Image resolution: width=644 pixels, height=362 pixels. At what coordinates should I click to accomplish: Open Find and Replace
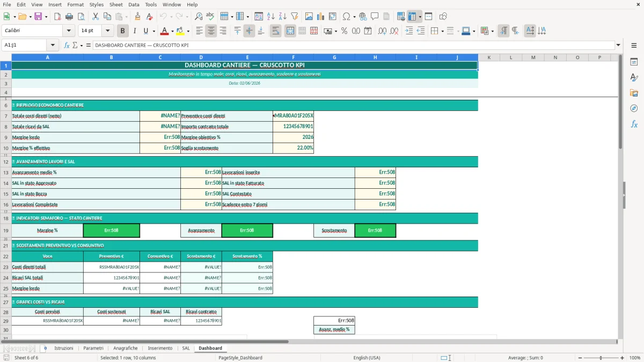[x=199, y=16]
